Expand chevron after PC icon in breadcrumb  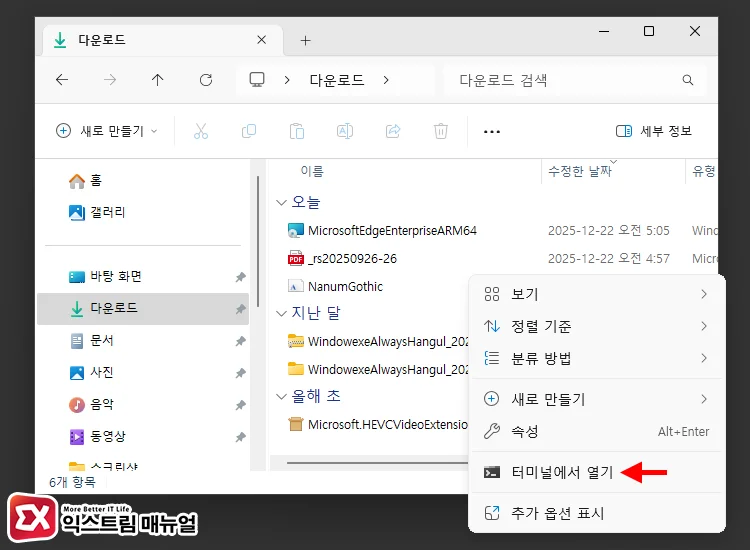tap(287, 80)
